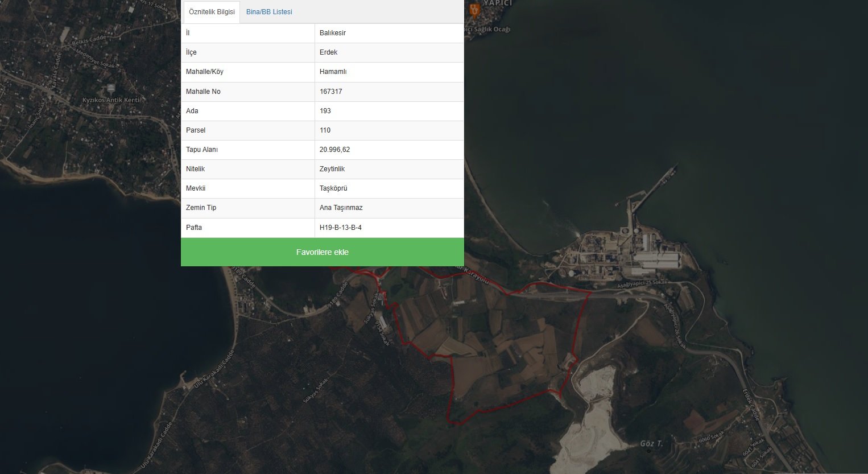
Task: Open the Bina/BB Listesi tab
Action: pos(269,12)
